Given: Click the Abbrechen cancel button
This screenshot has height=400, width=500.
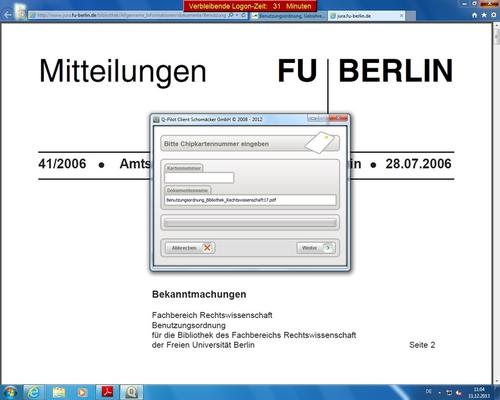Looking at the screenshot, I should point(190,248).
